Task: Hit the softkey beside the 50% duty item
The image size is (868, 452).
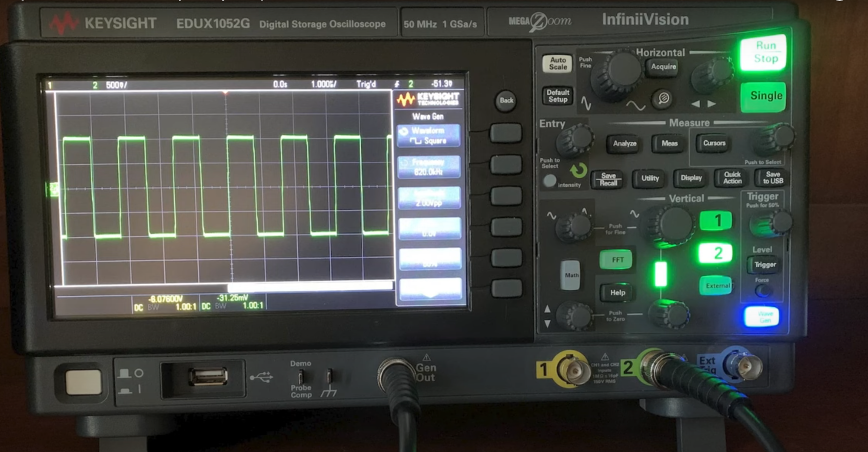Action: point(506,257)
